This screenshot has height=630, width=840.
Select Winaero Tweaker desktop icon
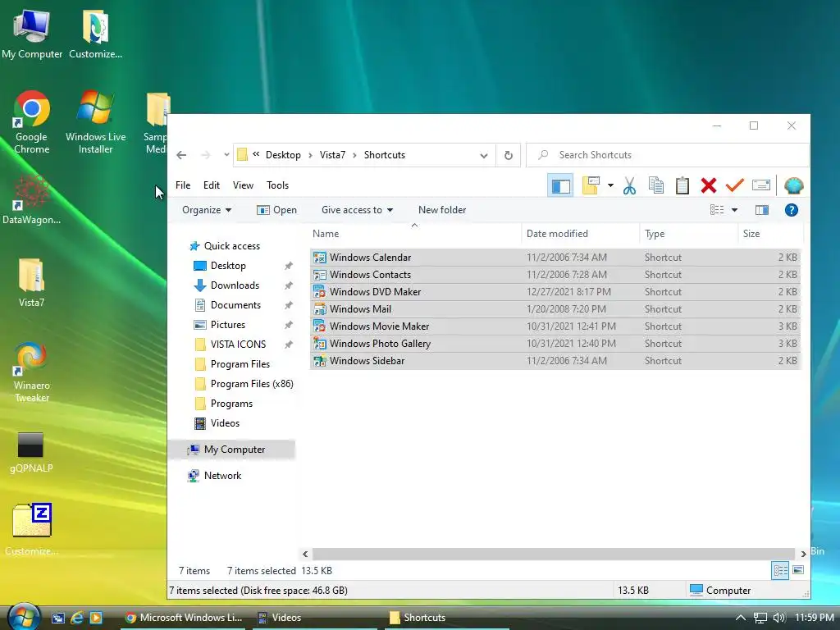coord(32,372)
